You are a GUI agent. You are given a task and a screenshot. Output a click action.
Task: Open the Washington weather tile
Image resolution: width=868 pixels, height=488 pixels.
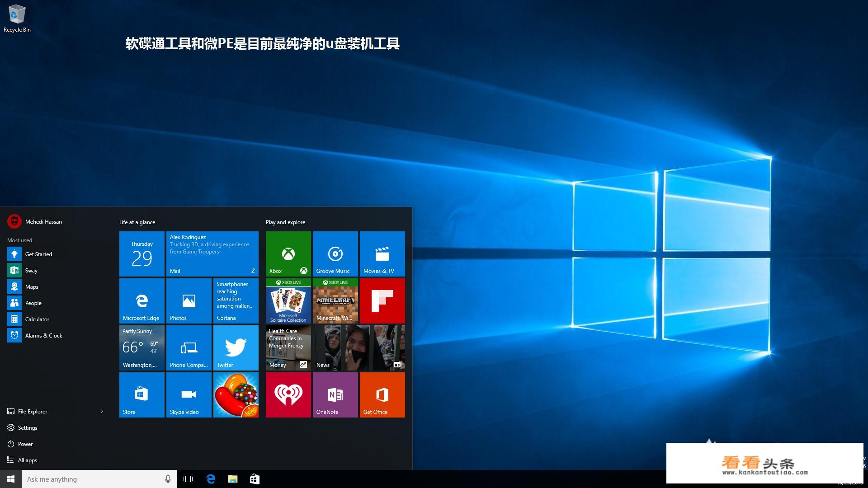142,348
